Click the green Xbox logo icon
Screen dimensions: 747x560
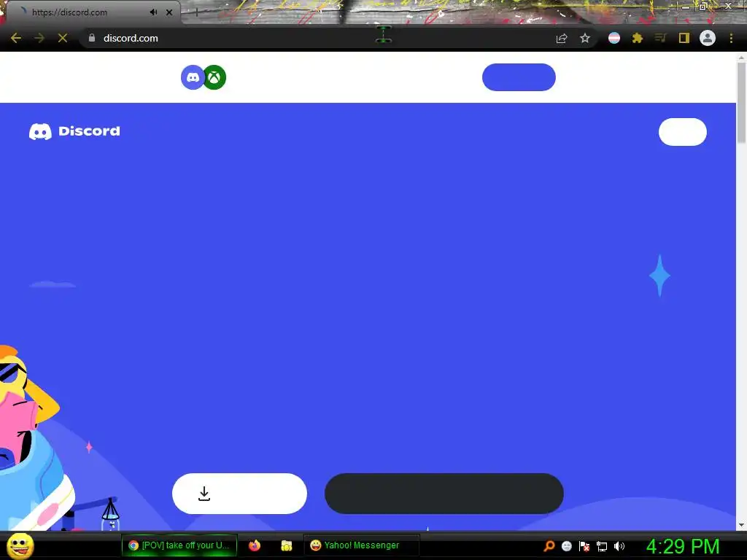[215, 77]
